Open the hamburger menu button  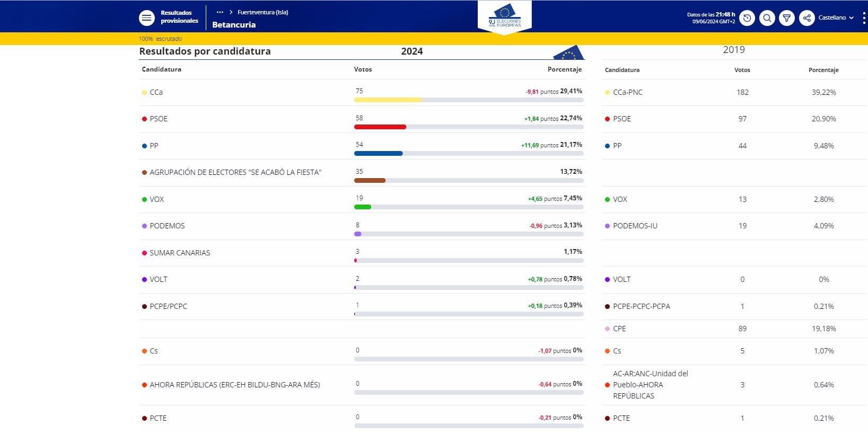[x=147, y=18]
